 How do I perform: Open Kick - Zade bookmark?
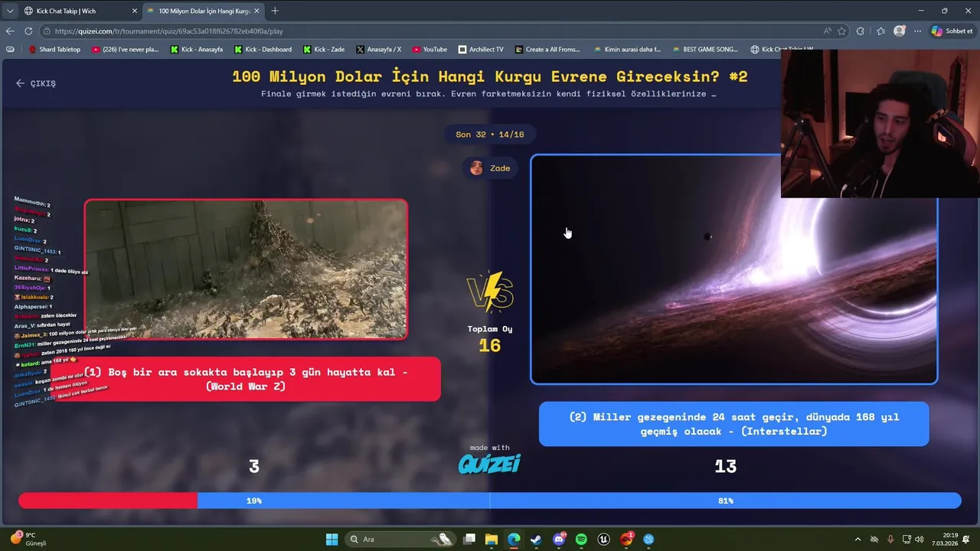pyautogui.click(x=324, y=49)
